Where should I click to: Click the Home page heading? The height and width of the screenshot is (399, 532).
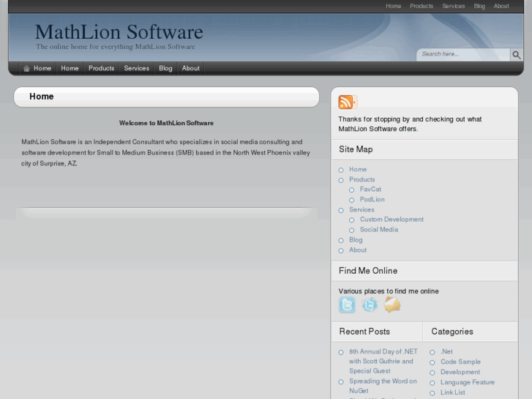pos(42,97)
